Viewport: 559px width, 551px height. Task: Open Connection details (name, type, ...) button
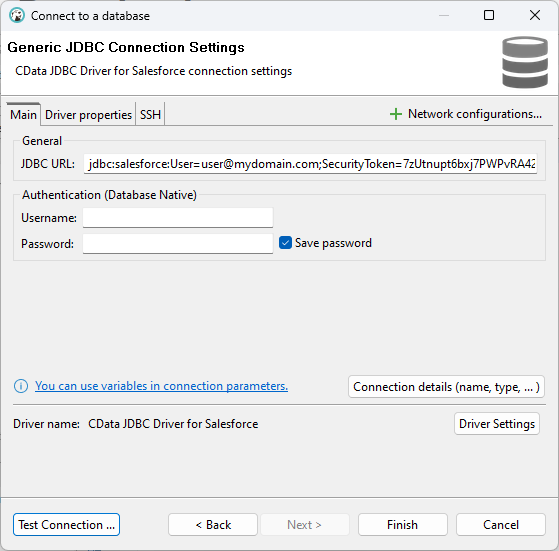click(446, 387)
